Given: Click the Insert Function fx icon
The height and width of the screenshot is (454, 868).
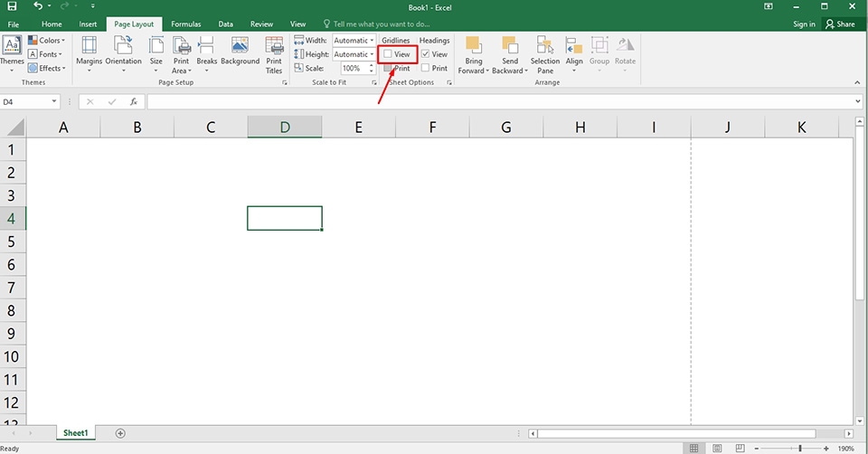Looking at the screenshot, I should coord(134,102).
